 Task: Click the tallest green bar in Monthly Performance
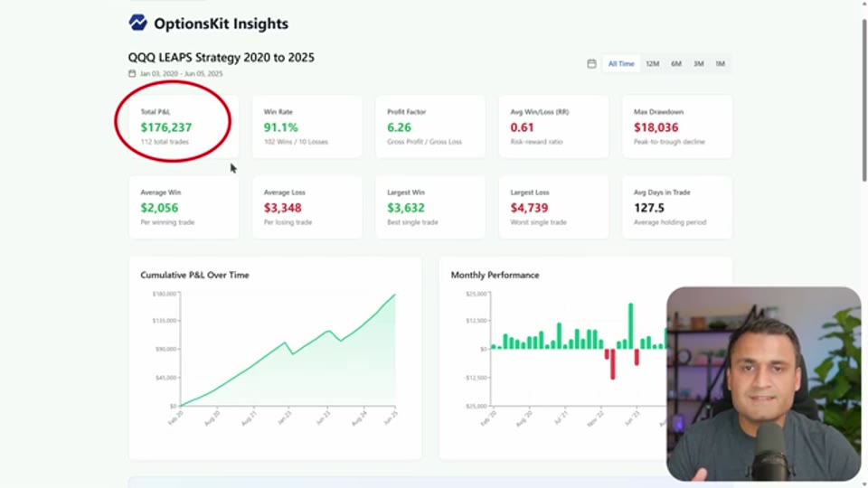coord(630,326)
